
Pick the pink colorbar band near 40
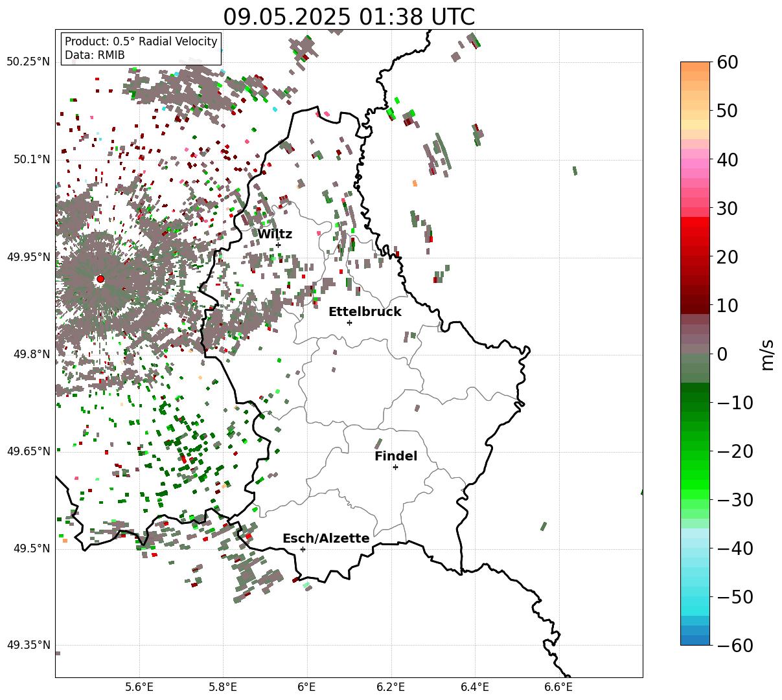[x=695, y=160]
